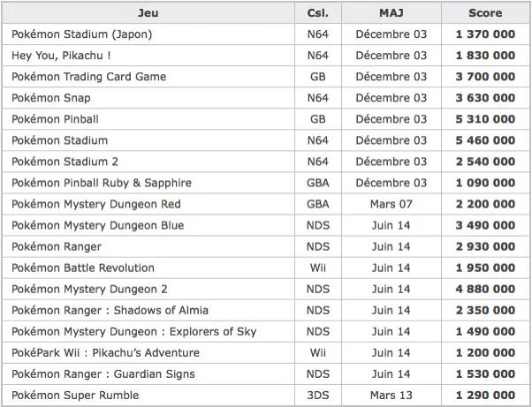Select score 4 880 000 cell
The height and width of the screenshot is (407, 532).
point(485,289)
